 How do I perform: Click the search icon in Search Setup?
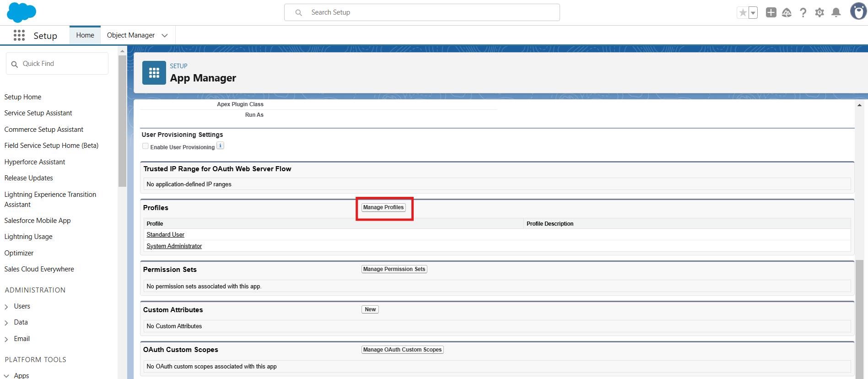pyautogui.click(x=298, y=12)
